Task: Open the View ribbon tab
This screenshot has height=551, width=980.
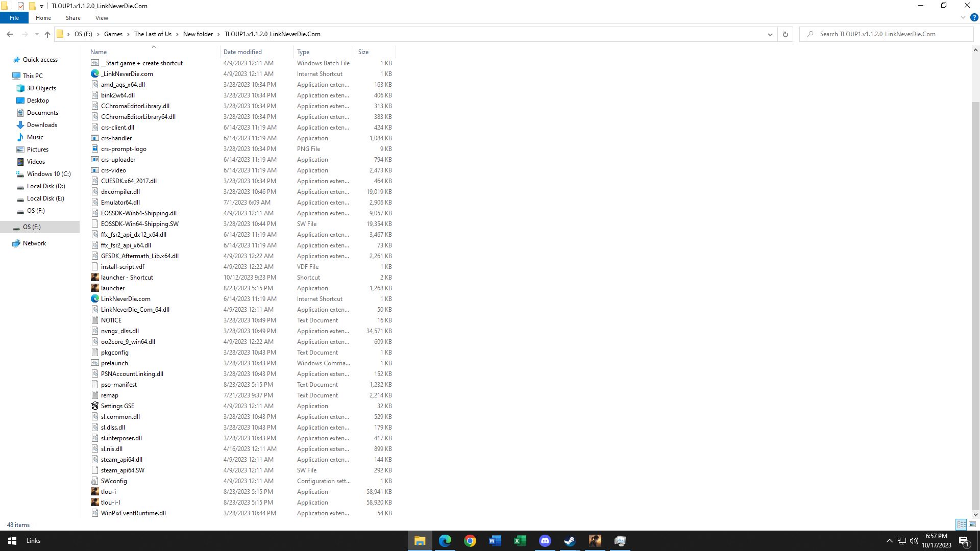Action: [102, 18]
